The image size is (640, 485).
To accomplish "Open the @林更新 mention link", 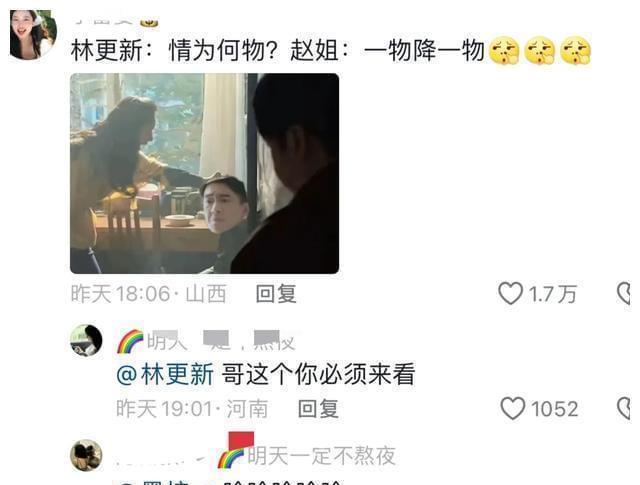I will [x=165, y=374].
